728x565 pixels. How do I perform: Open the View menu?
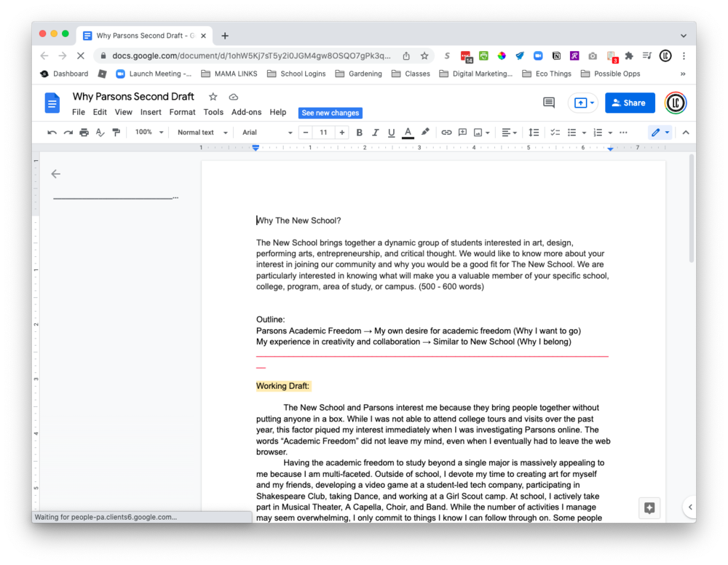pos(124,112)
